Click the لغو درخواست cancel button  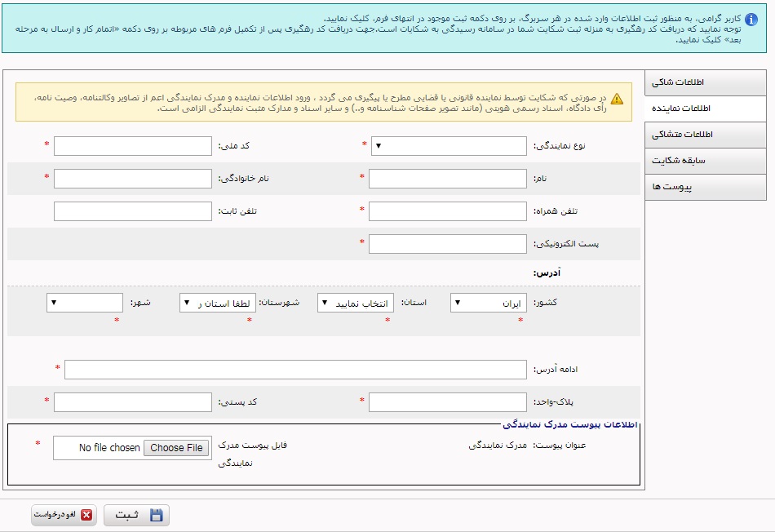click(x=64, y=515)
